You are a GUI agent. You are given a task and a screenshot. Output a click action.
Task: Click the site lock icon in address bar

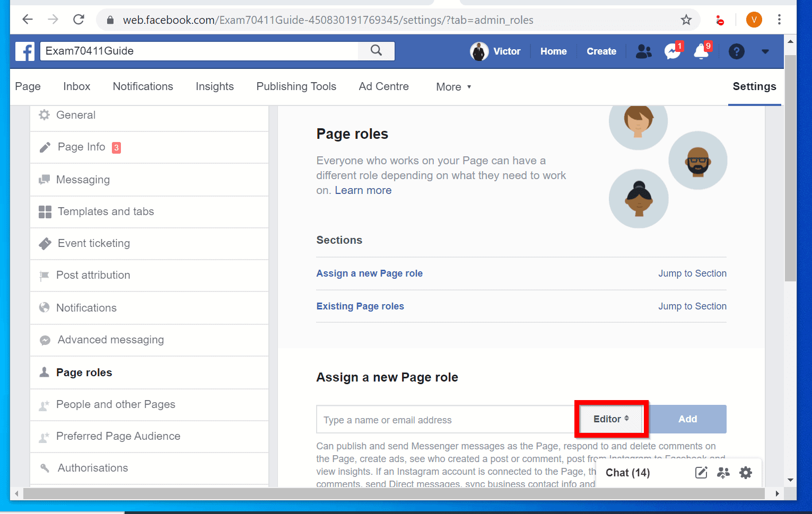click(110, 20)
